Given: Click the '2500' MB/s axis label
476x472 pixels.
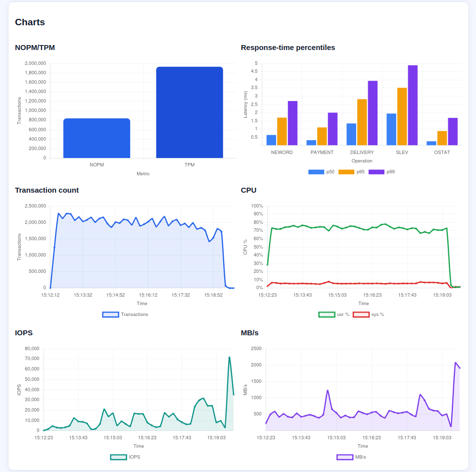Looking at the screenshot, I should [x=256, y=349].
